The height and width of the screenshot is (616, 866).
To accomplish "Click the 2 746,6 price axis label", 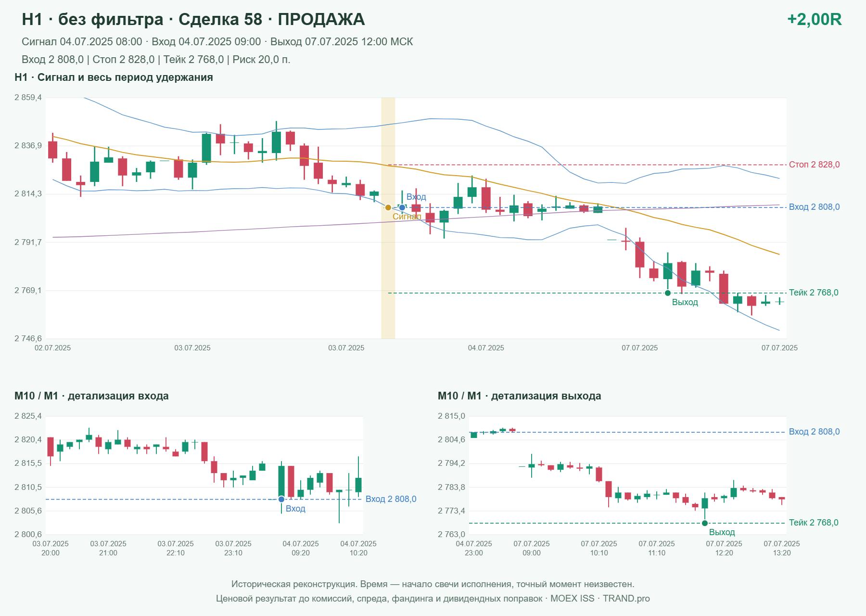I will (28, 339).
